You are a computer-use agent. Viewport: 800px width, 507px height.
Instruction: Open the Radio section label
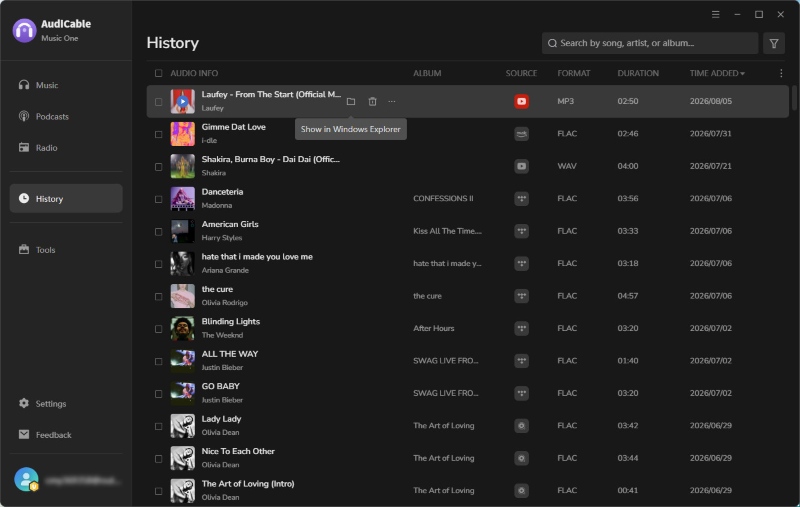point(46,148)
